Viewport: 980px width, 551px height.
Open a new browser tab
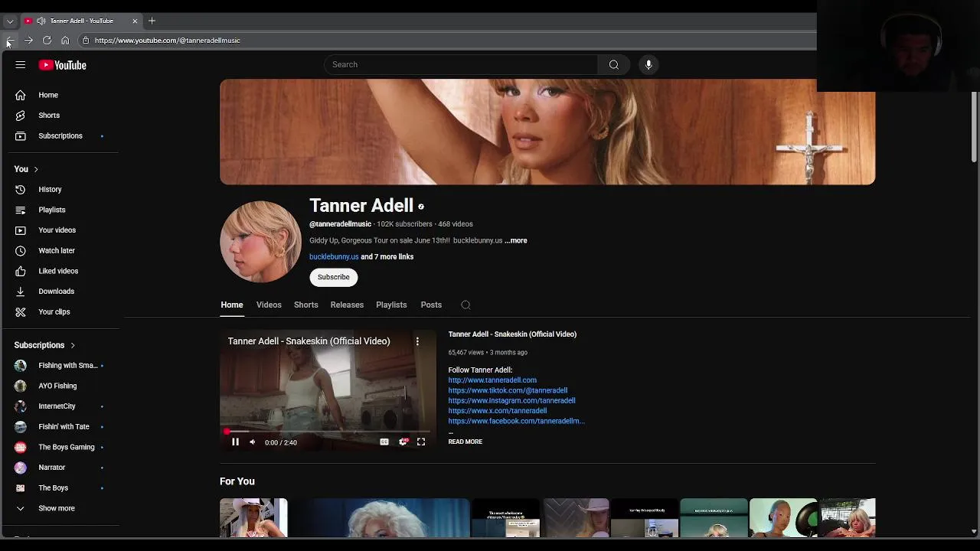click(x=152, y=21)
